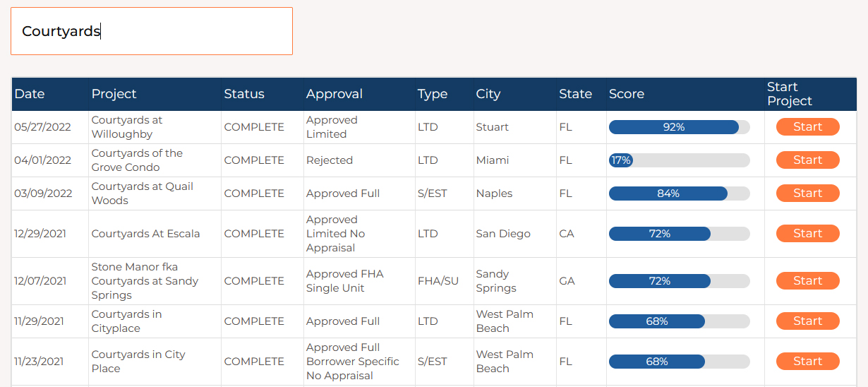Sort by the Date column header
Screen dimensions: 868x387
coord(30,94)
